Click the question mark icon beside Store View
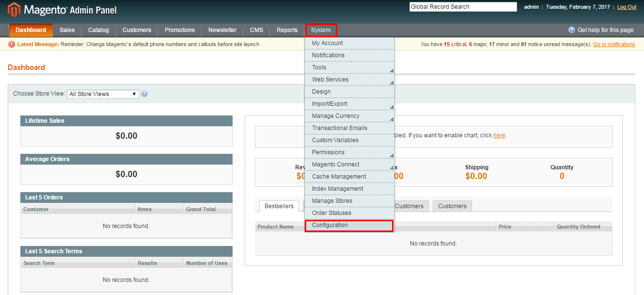The width and height of the screenshot is (644, 295). coord(144,94)
